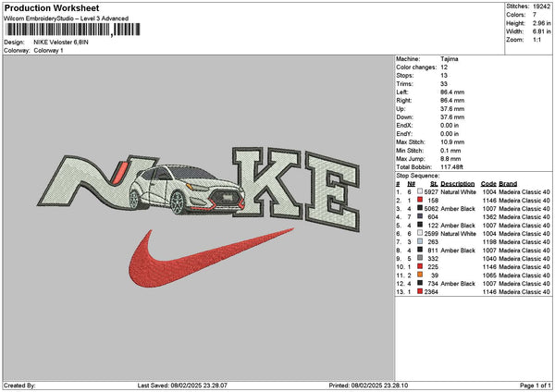Click the machine value 'Tajima'
Viewport: 555px width, 392px height.
coord(450,59)
